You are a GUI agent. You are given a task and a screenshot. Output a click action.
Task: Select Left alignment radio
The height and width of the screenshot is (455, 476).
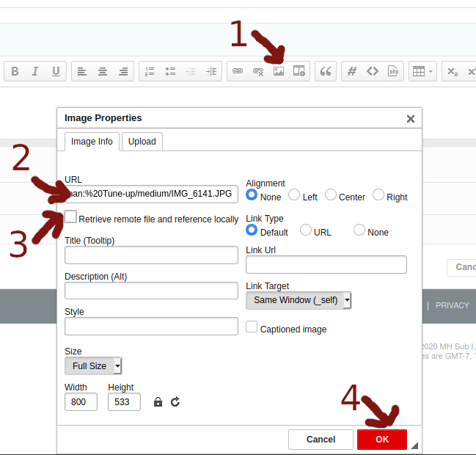coord(294,194)
